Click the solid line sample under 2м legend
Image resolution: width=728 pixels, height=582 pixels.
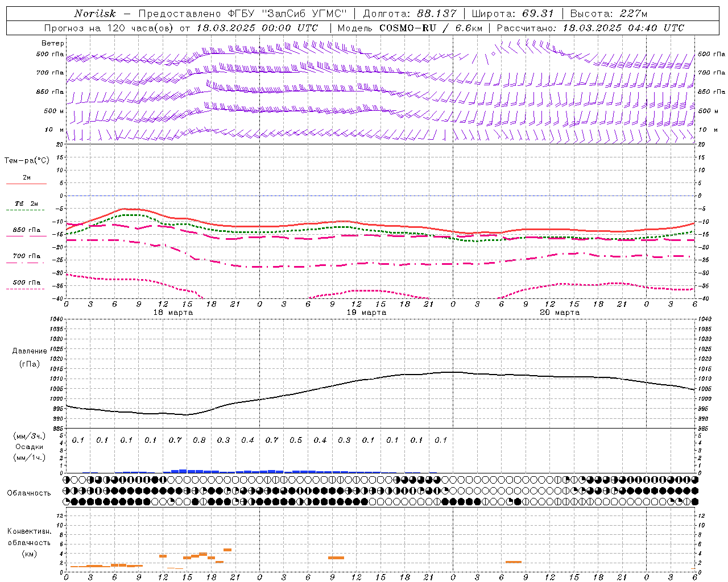pos(26,184)
